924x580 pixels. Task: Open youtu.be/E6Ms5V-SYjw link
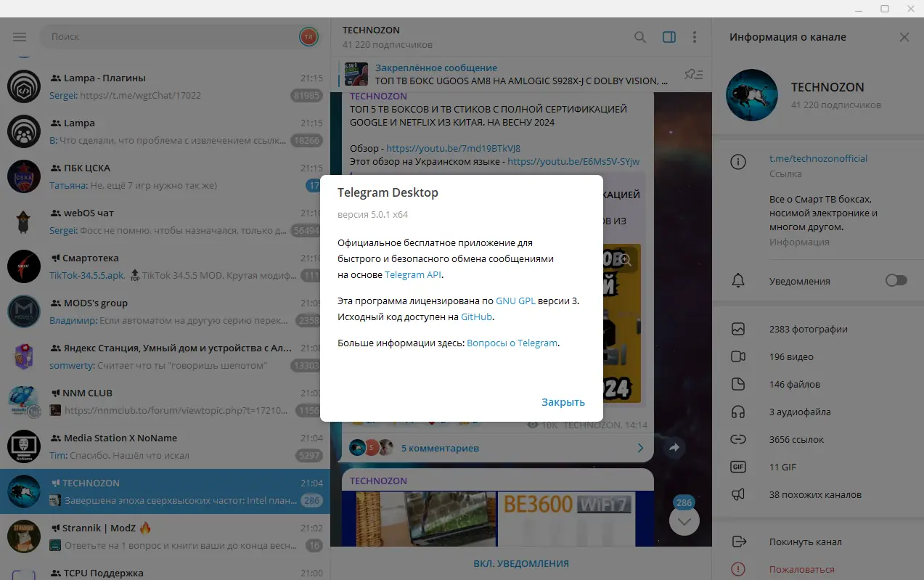click(x=573, y=161)
